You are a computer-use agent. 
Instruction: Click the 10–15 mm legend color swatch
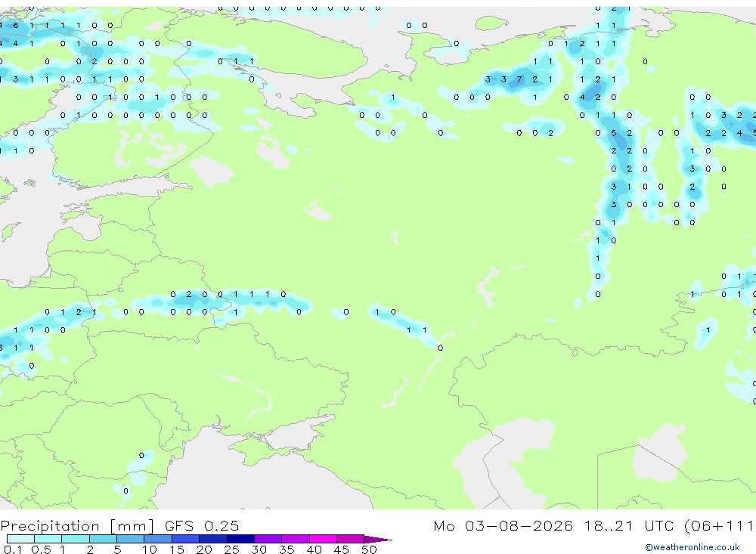158,539
